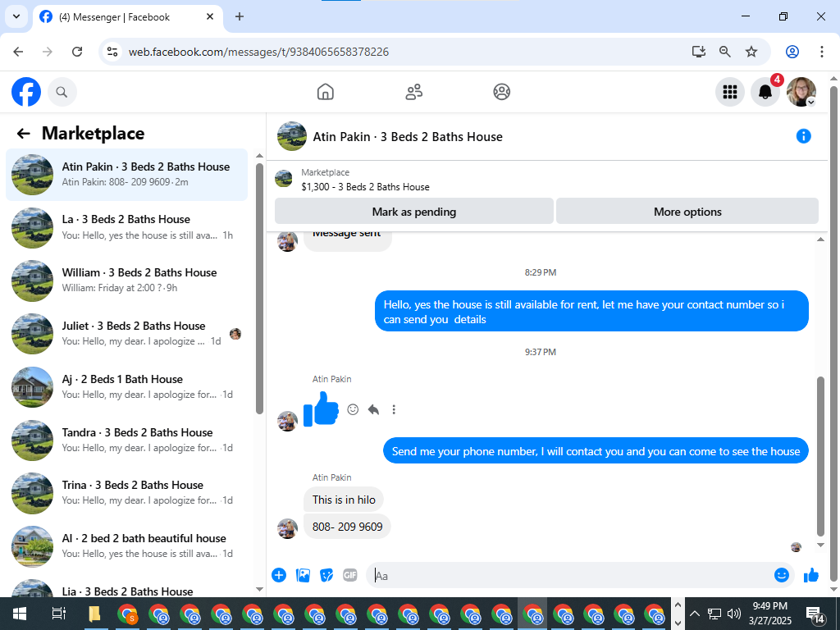Open the tab search dropdown arrow
The height and width of the screenshot is (630, 840).
point(16,16)
